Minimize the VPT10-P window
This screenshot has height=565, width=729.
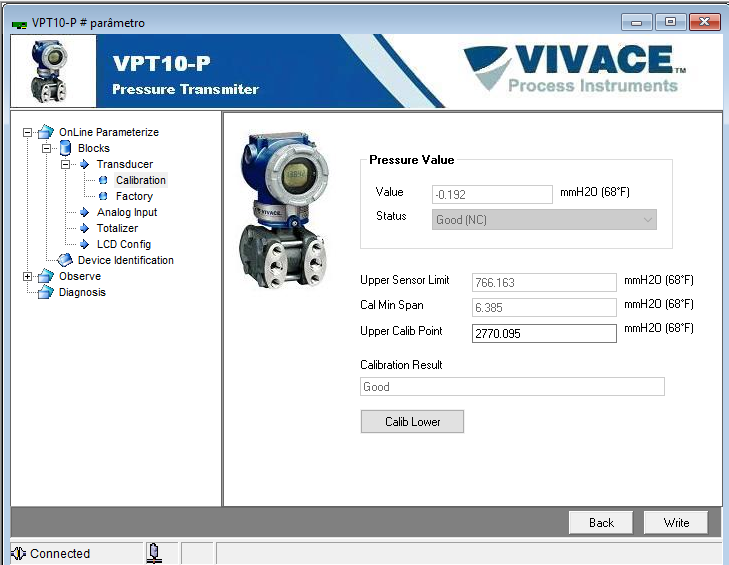pyautogui.click(x=636, y=22)
